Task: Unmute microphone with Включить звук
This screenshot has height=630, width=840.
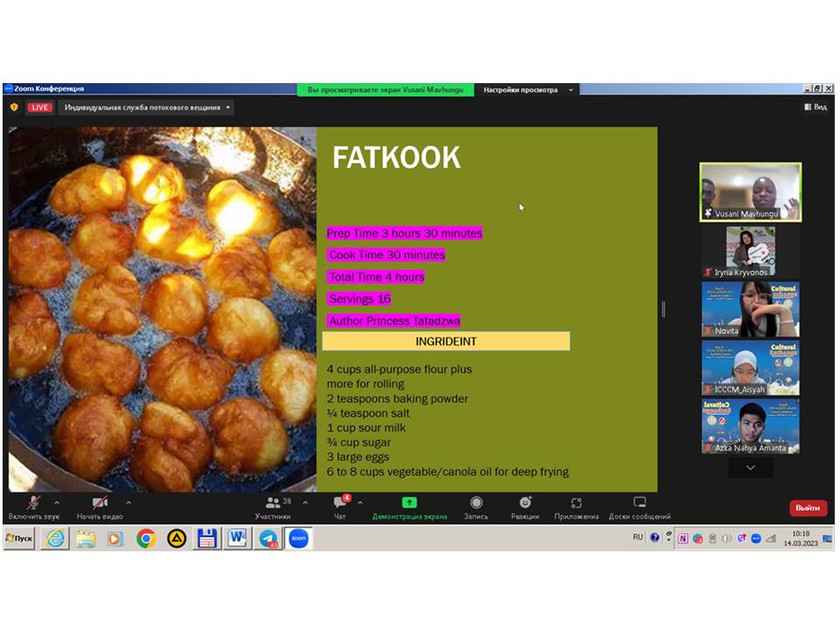Action: [x=34, y=507]
